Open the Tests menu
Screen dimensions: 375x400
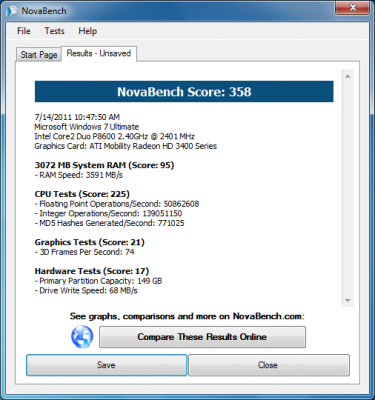click(x=54, y=31)
